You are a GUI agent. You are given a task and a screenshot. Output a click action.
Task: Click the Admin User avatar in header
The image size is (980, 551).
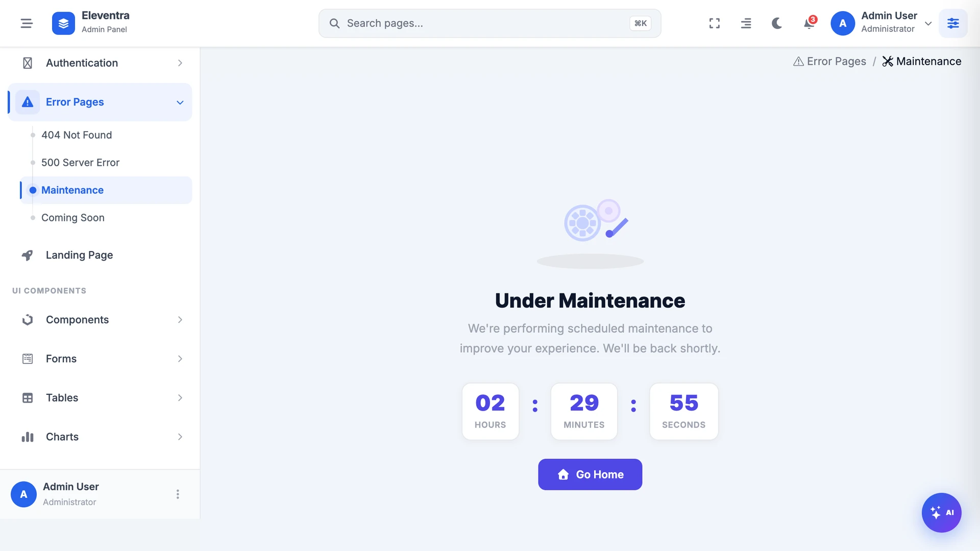click(x=843, y=23)
